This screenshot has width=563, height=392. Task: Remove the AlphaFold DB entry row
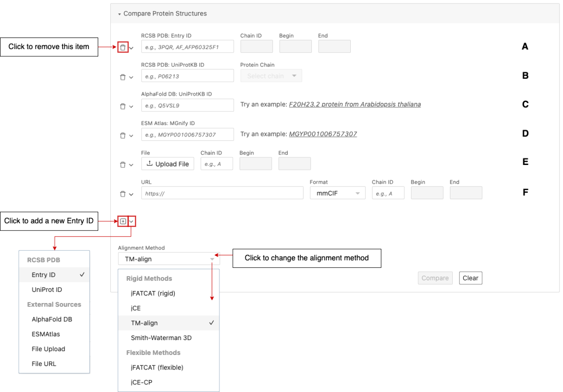point(123,106)
